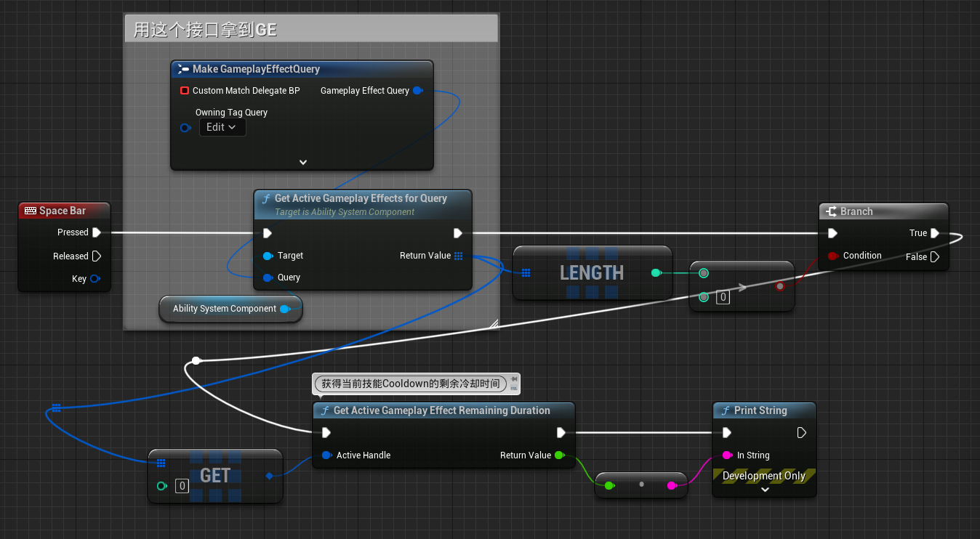Screen dimensions: 980x539
Task: Expand the Make GameplayEffectQuery node with its chevron
Action: click(x=302, y=162)
